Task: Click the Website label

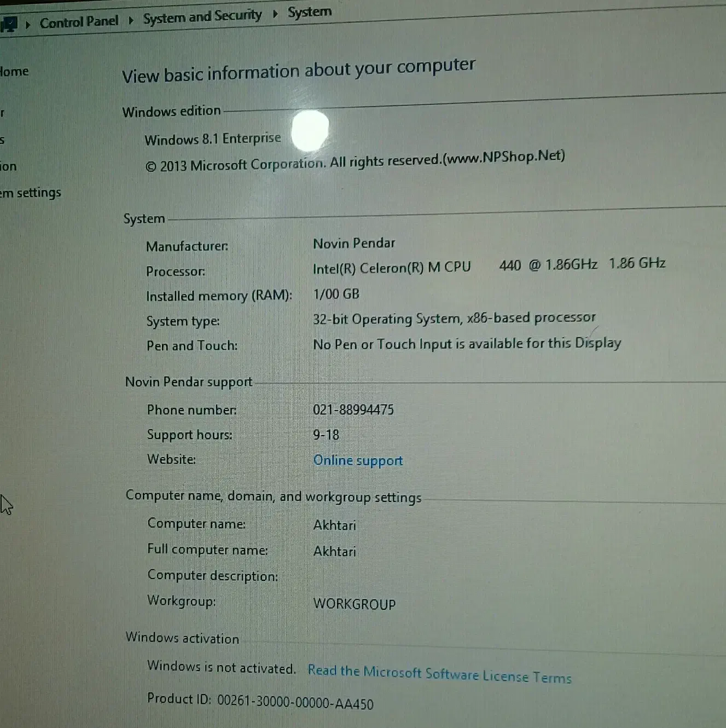Action: (x=171, y=459)
